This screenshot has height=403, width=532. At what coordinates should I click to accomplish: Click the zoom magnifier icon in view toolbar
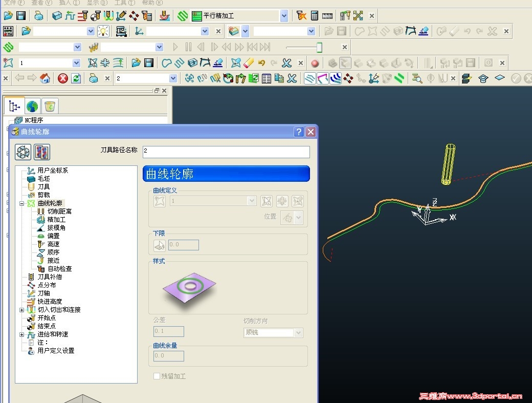[417, 78]
